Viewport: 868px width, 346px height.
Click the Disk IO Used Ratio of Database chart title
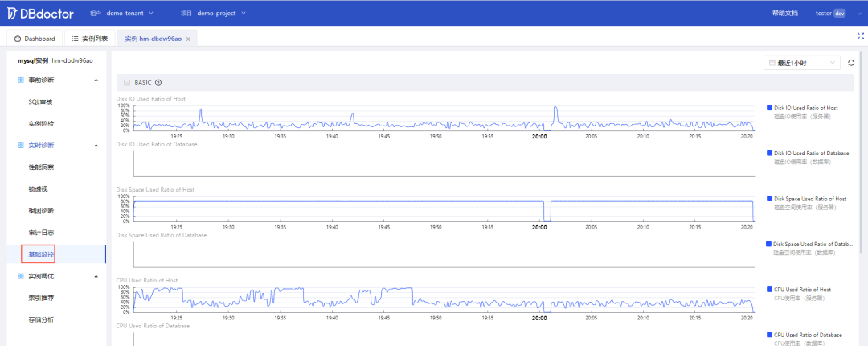coord(157,144)
